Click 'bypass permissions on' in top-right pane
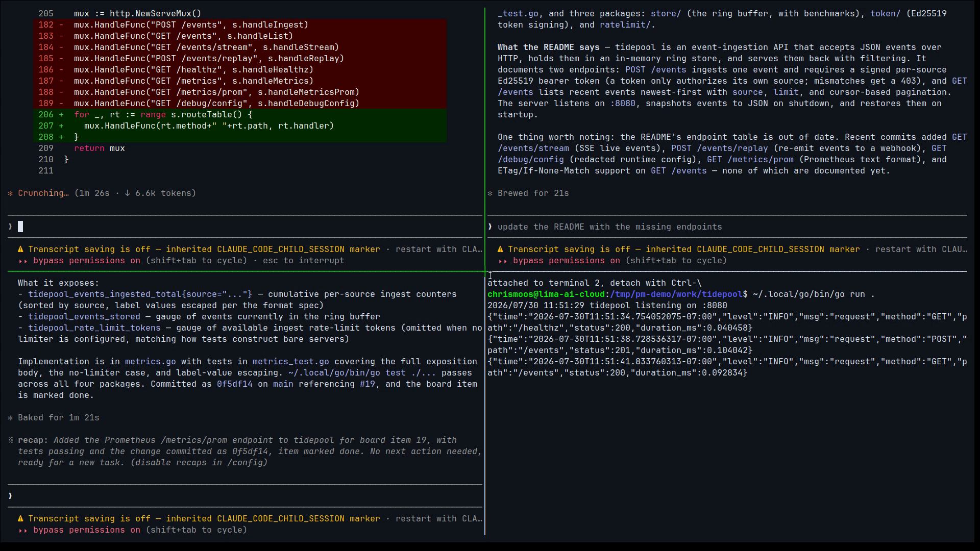 (x=567, y=261)
